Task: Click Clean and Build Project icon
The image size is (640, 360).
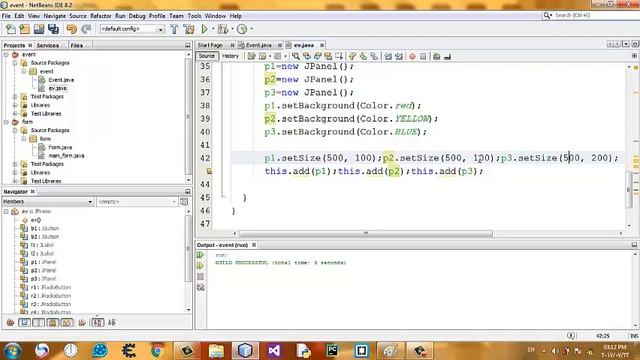Action: [189, 29]
